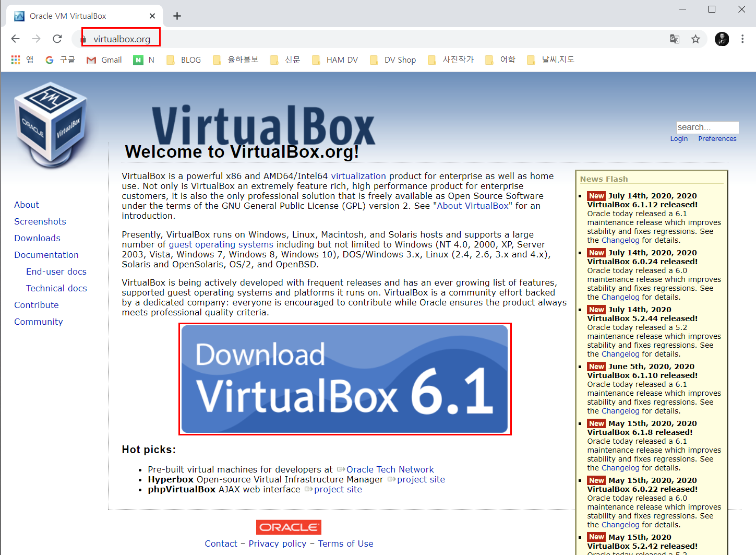The width and height of the screenshot is (756, 555).
Task: Maximize the Chrome window
Action: [x=712, y=9]
